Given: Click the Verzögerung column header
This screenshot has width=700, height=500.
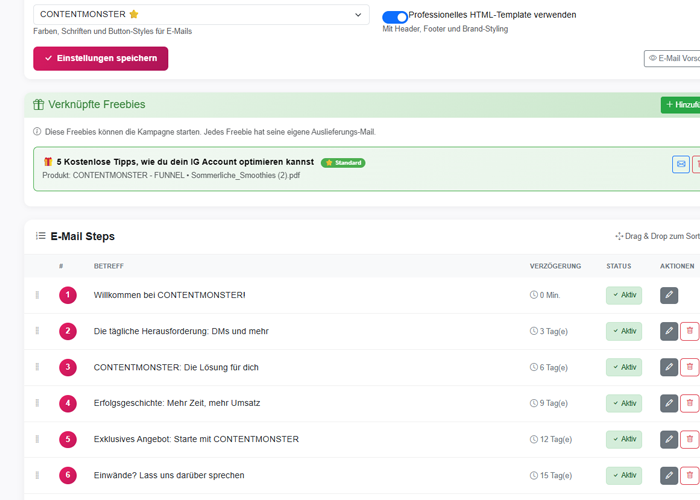Looking at the screenshot, I should (555, 266).
